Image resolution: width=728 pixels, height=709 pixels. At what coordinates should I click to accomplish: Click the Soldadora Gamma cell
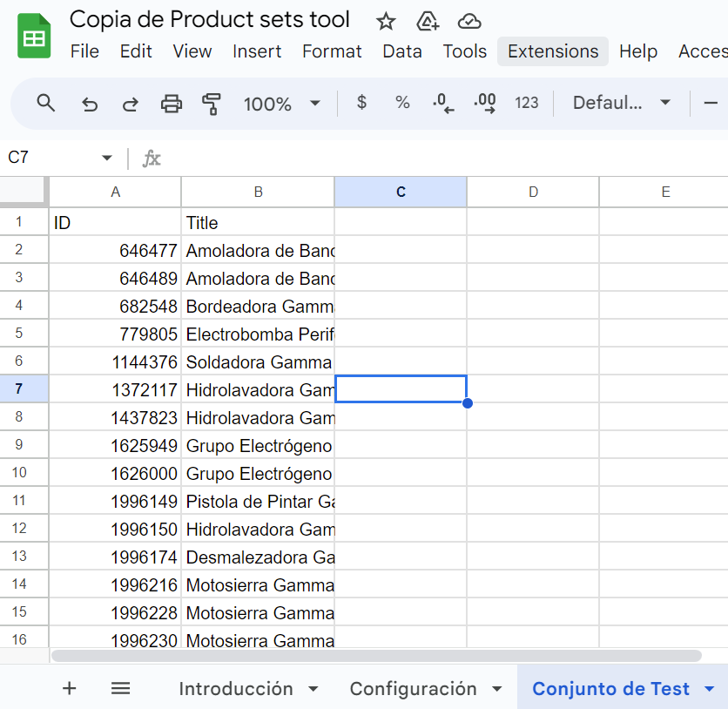258,361
